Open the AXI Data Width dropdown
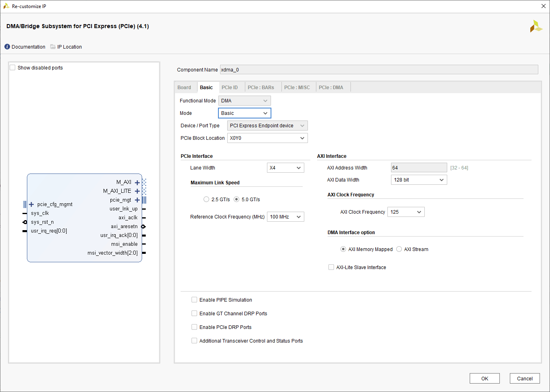Viewport: 550px width, 392px height. (419, 180)
